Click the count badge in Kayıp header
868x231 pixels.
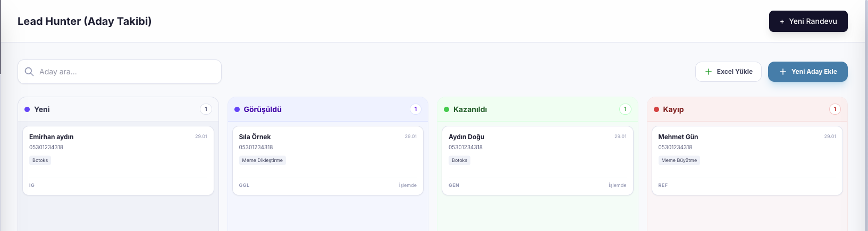[835, 109]
